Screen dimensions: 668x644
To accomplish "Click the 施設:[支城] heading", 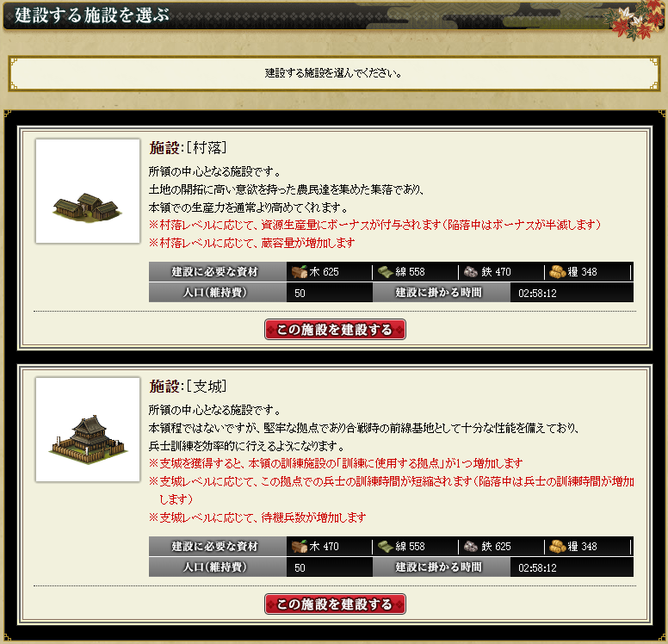I will click(x=188, y=387).
